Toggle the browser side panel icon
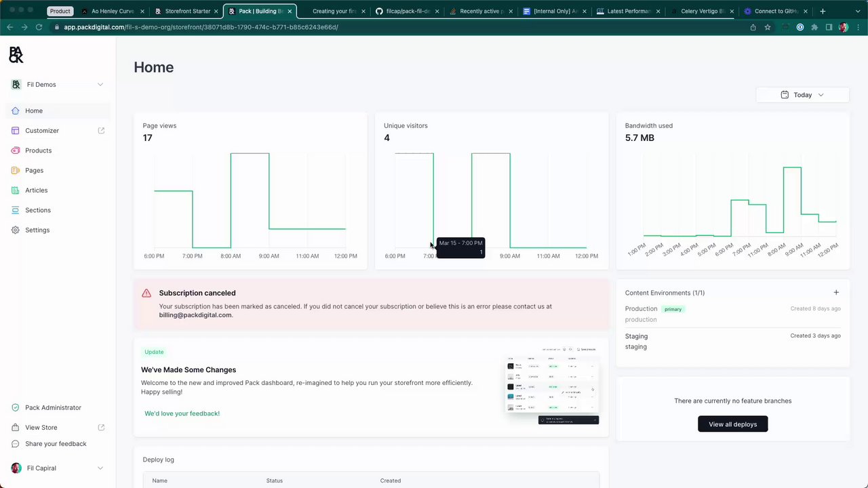868x488 pixels. [829, 27]
